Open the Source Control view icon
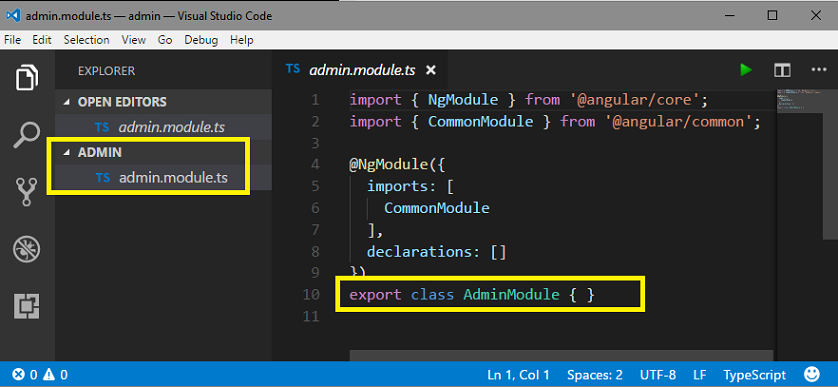 pyautogui.click(x=26, y=192)
